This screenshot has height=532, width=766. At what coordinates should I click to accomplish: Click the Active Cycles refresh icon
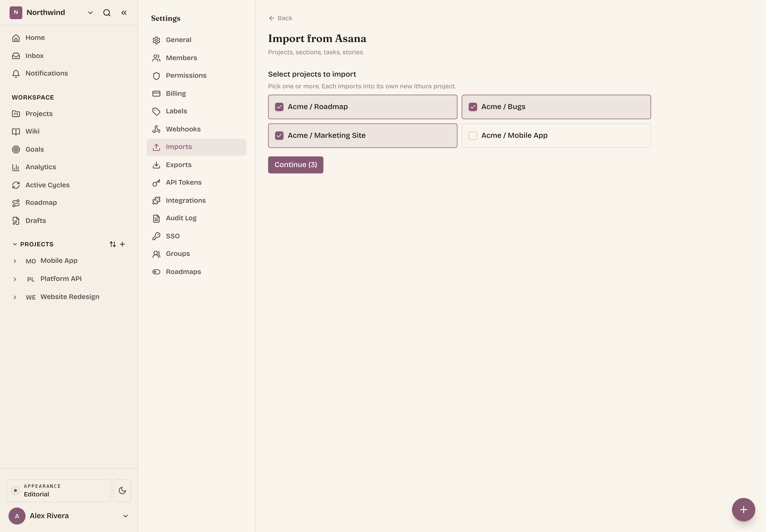point(16,185)
